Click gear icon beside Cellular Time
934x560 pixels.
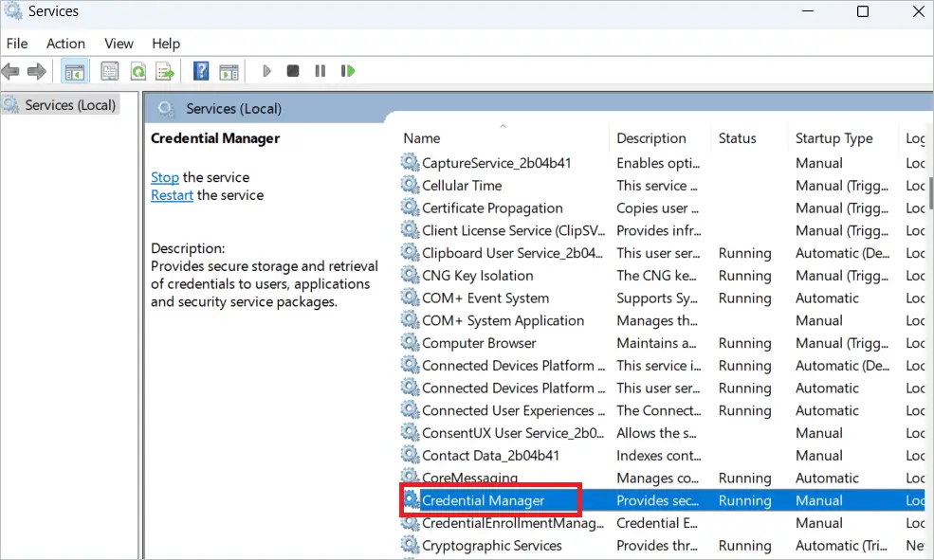(410, 185)
